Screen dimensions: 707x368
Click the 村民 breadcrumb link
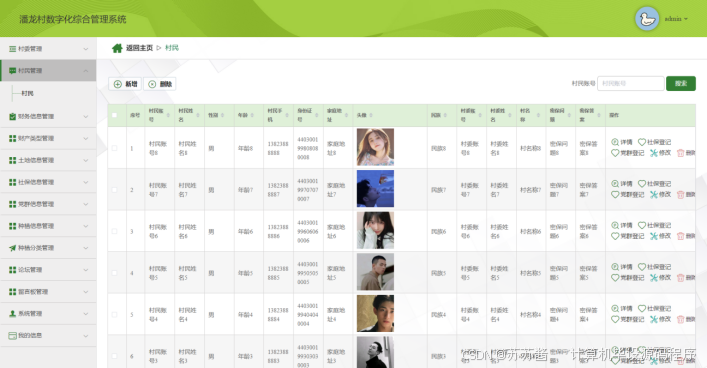172,48
